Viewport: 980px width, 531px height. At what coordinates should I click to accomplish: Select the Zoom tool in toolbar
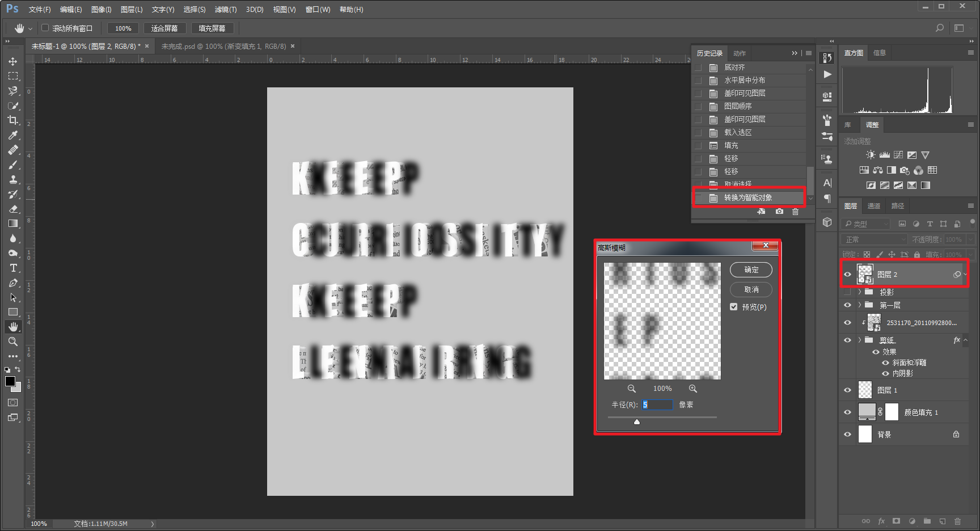(x=13, y=342)
